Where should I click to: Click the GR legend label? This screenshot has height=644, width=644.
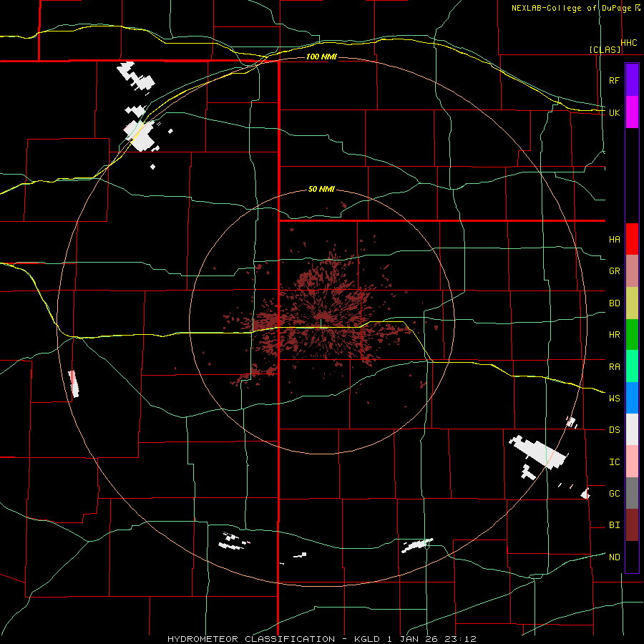click(x=614, y=271)
